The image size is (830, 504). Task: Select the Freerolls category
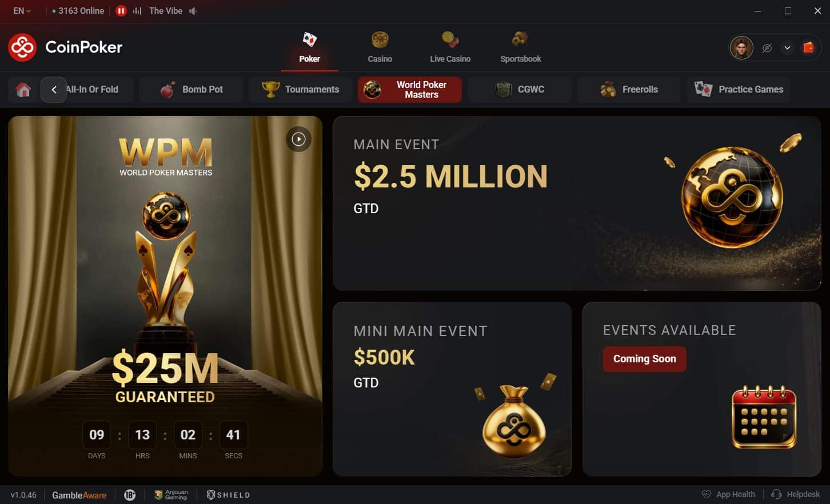[x=629, y=90]
